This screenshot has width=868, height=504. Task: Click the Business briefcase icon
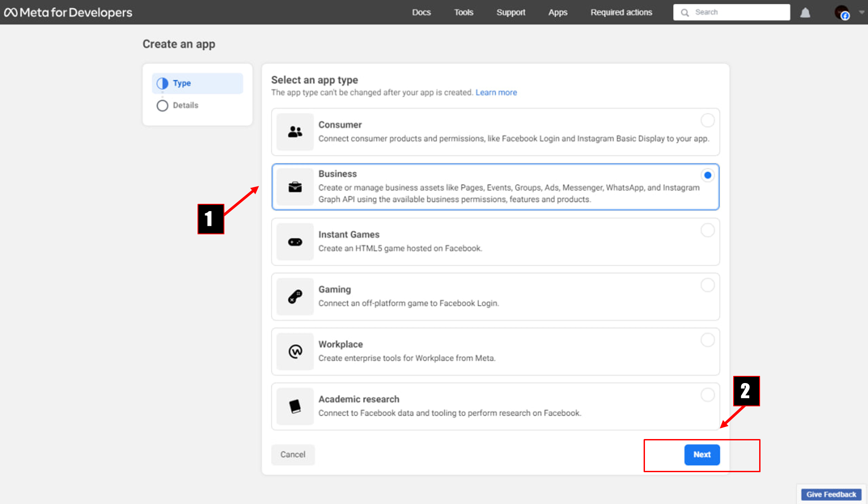[x=295, y=187]
